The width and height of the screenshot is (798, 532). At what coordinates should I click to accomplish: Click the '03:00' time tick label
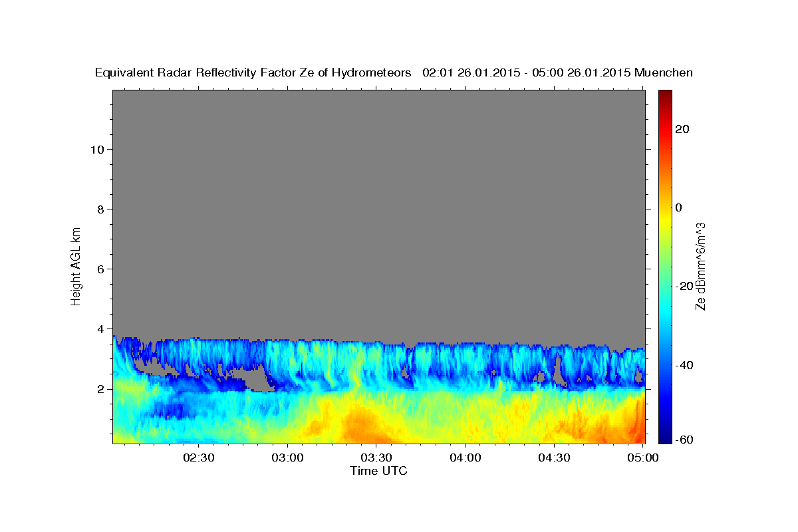(x=288, y=458)
